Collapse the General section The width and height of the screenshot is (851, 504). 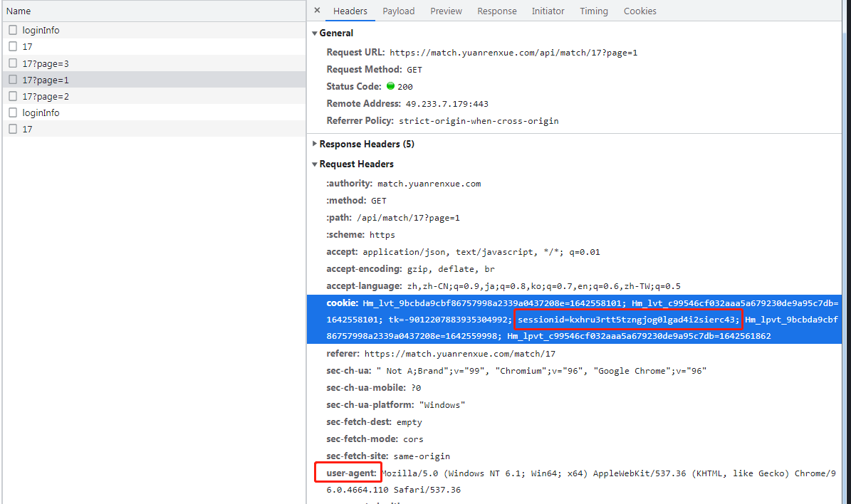(315, 33)
